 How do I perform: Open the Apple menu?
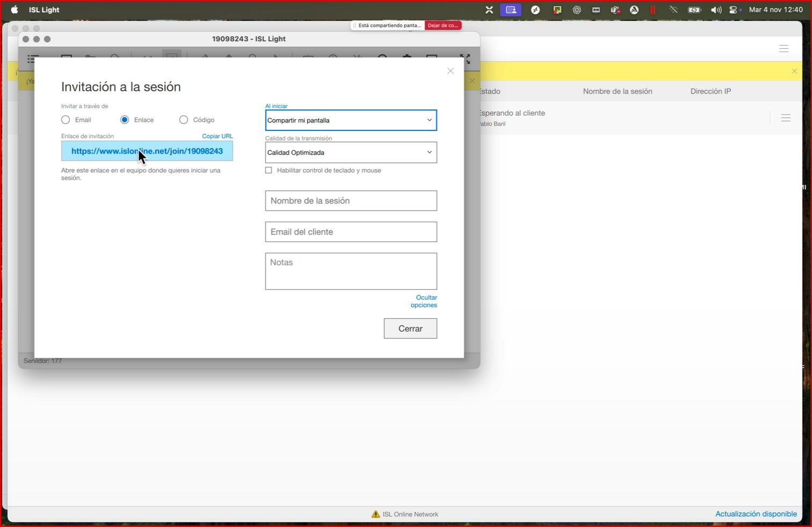[15, 10]
